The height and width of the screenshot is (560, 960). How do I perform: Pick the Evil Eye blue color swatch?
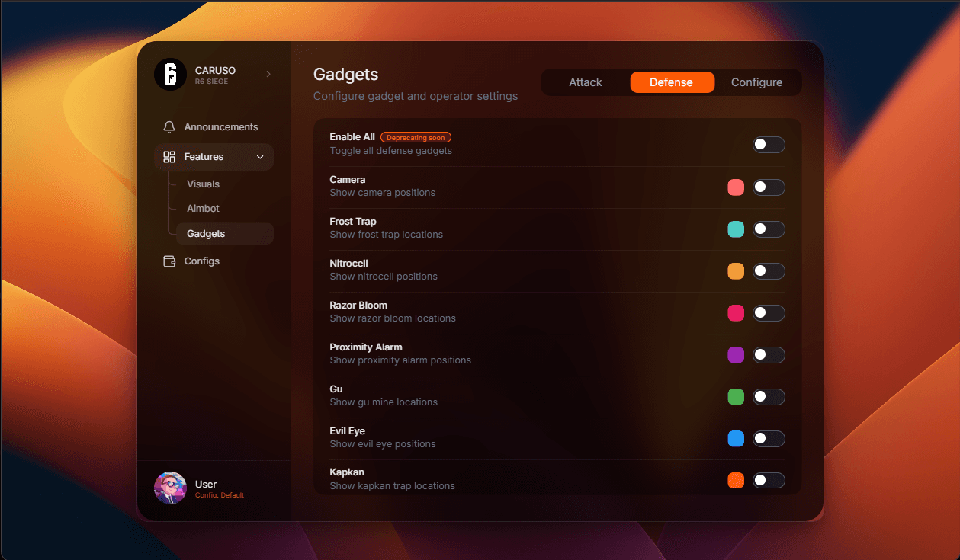pos(736,439)
